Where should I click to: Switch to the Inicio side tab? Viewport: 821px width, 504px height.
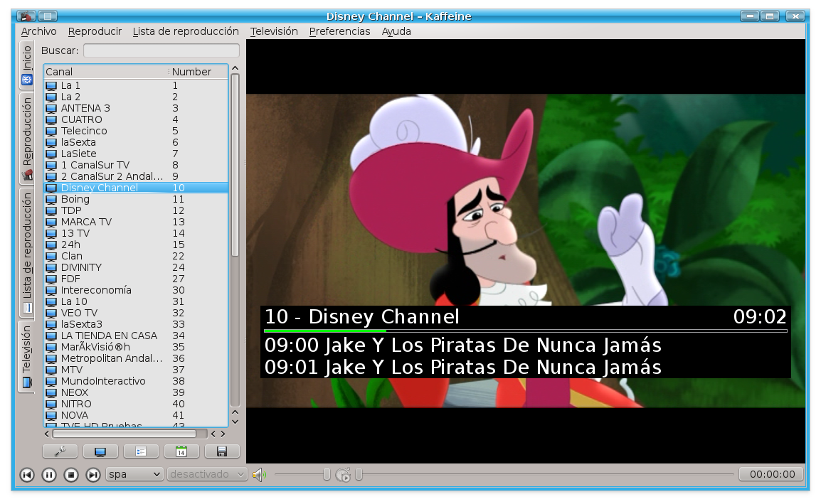coord(27,65)
